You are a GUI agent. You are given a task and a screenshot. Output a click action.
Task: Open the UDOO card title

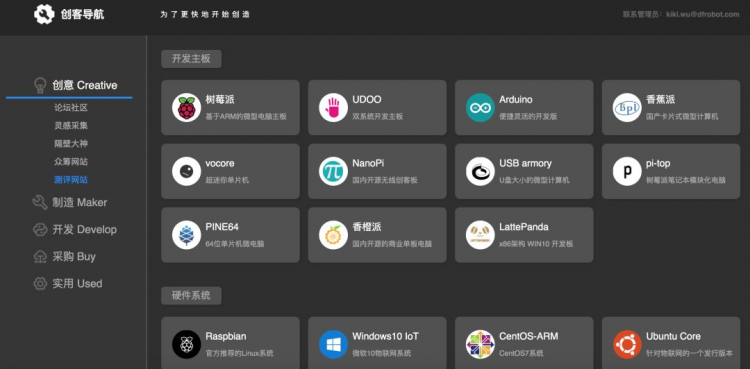tap(367, 100)
